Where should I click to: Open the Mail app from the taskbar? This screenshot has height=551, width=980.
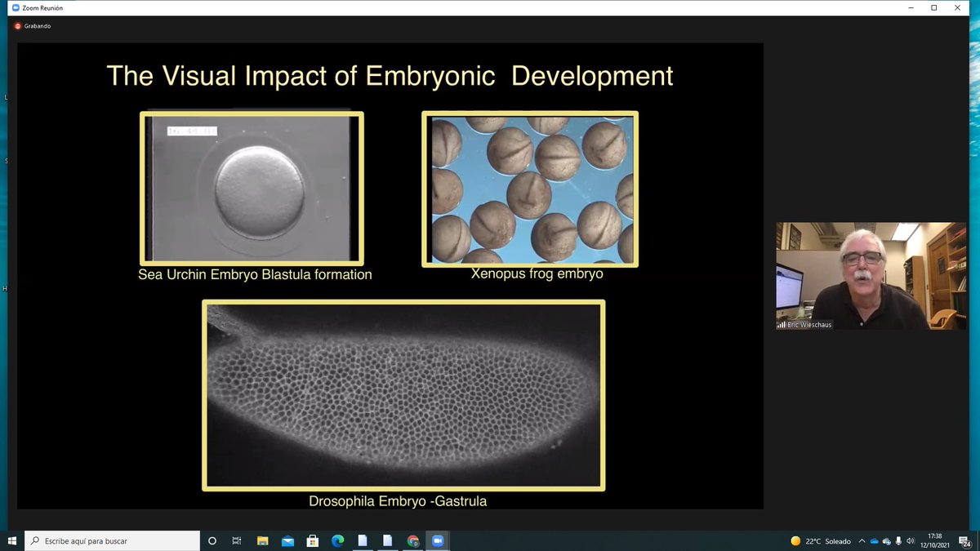[287, 540]
